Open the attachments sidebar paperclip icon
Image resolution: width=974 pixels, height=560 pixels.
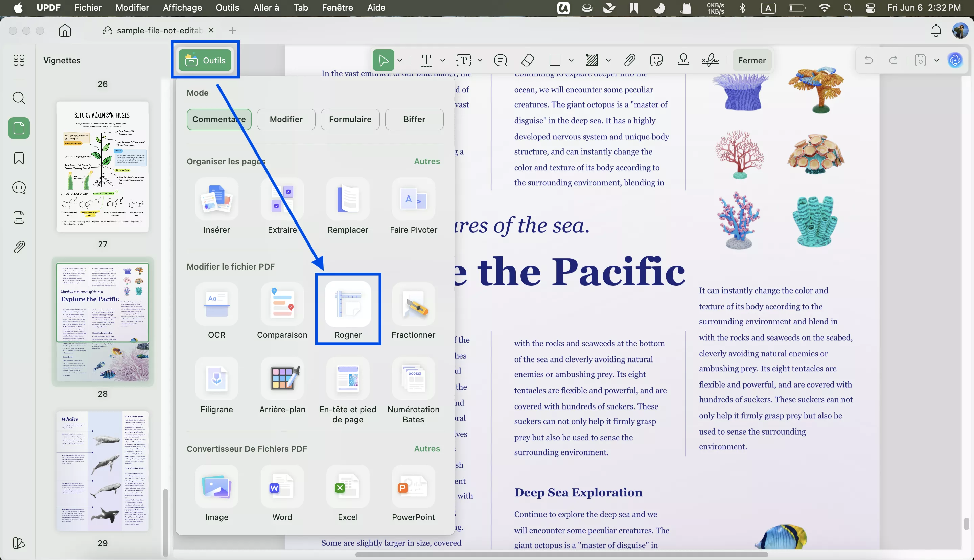click(x=19, y=247)
